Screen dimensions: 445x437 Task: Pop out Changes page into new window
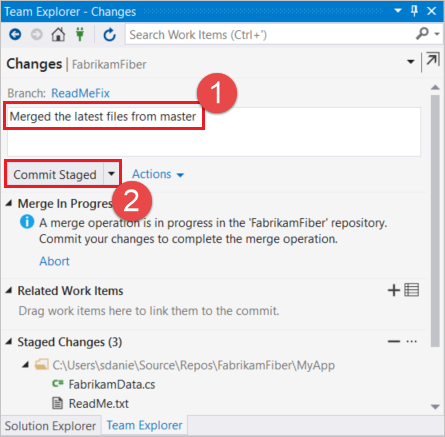pos(432,59)
